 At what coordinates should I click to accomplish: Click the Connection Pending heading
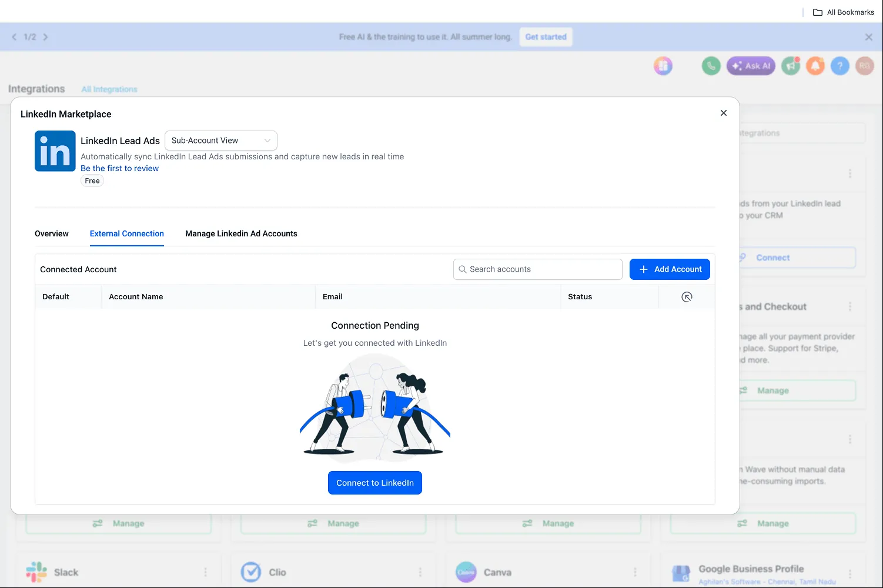click(375, 325)
